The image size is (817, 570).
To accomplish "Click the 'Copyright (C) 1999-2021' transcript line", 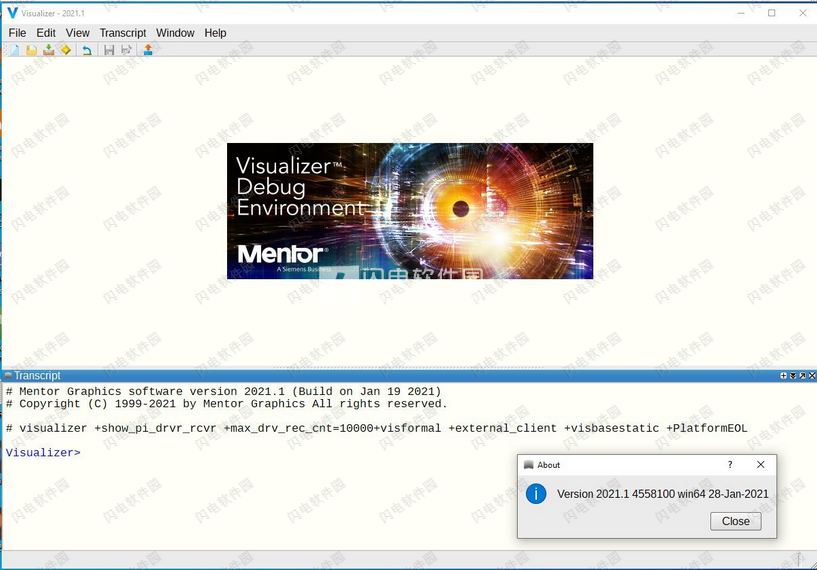I will tap(227, 404).
